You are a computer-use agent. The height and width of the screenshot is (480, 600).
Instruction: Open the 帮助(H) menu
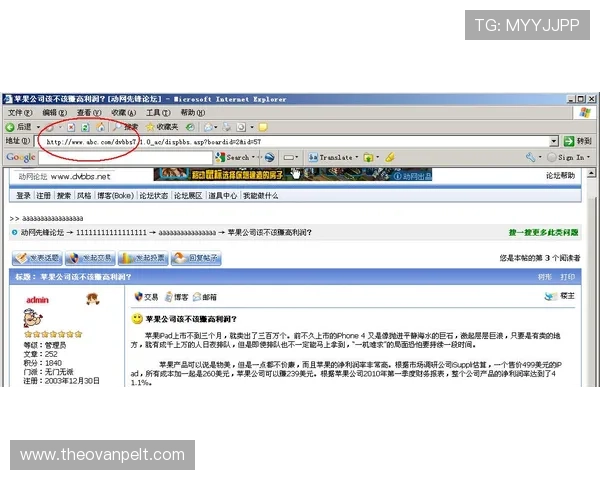click(192, 113)
